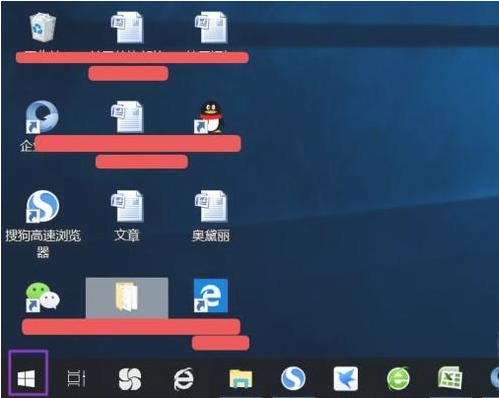Select the 搜狗高速浏览器 desktop shortcut
499x398 pixels.
(43, 223)
